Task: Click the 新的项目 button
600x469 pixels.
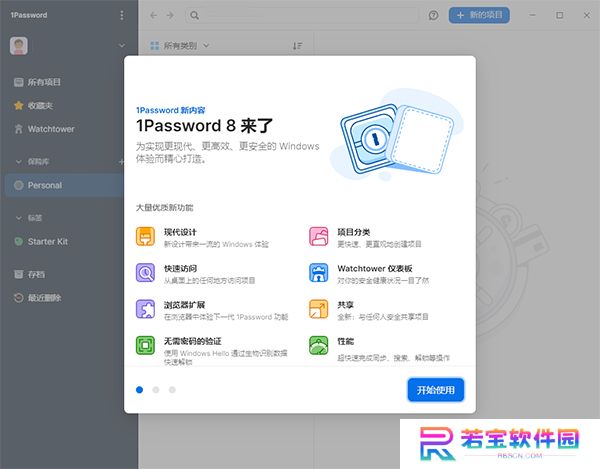Action: click(x=479, y=15)
